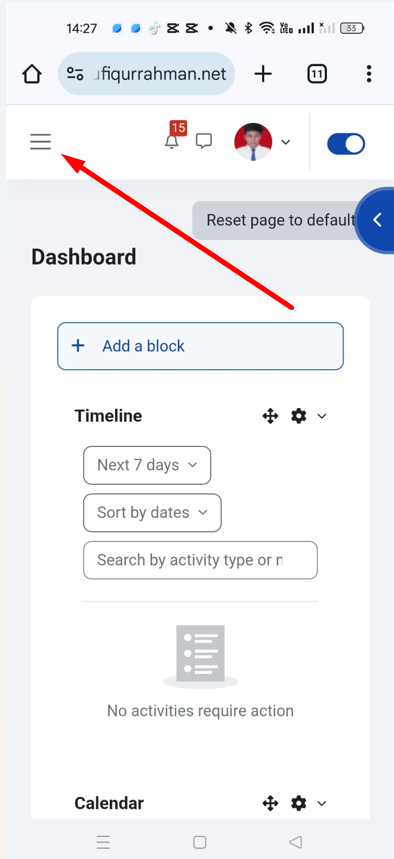Open notifications bell with 15 badge
This screenshot has width=394, height=859.
click(x=174, y=137)
